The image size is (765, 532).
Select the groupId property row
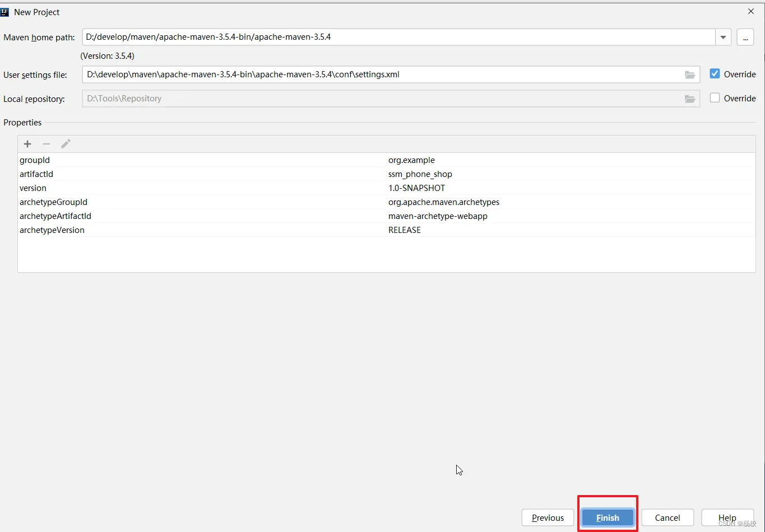pos(387,160)
